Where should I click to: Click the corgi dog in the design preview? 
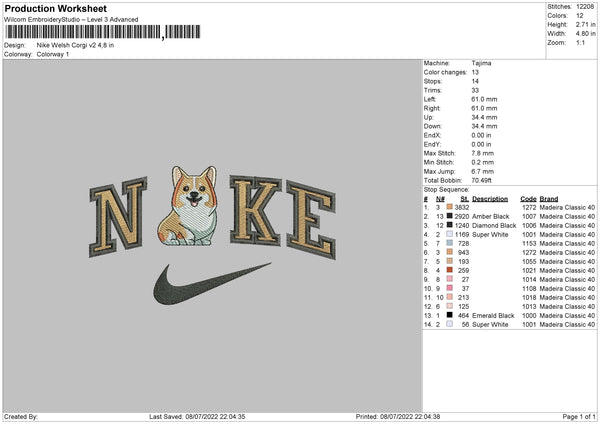click(188, 206)
